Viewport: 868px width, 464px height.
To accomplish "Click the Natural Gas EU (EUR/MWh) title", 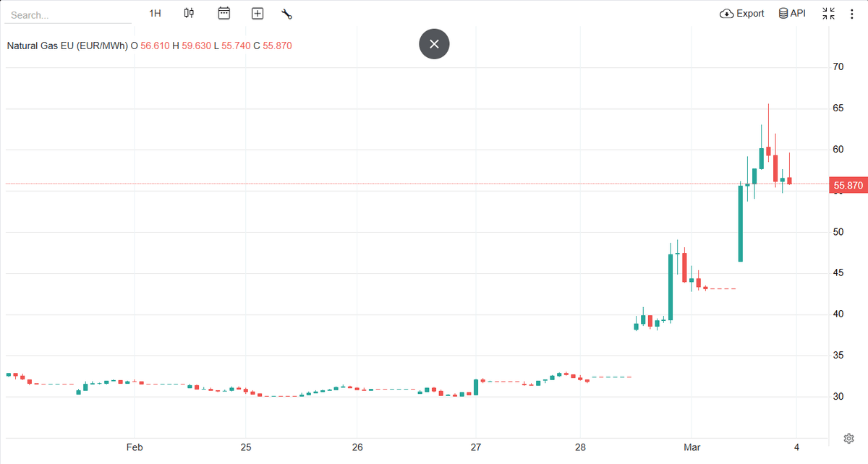I will pos(67,46).
